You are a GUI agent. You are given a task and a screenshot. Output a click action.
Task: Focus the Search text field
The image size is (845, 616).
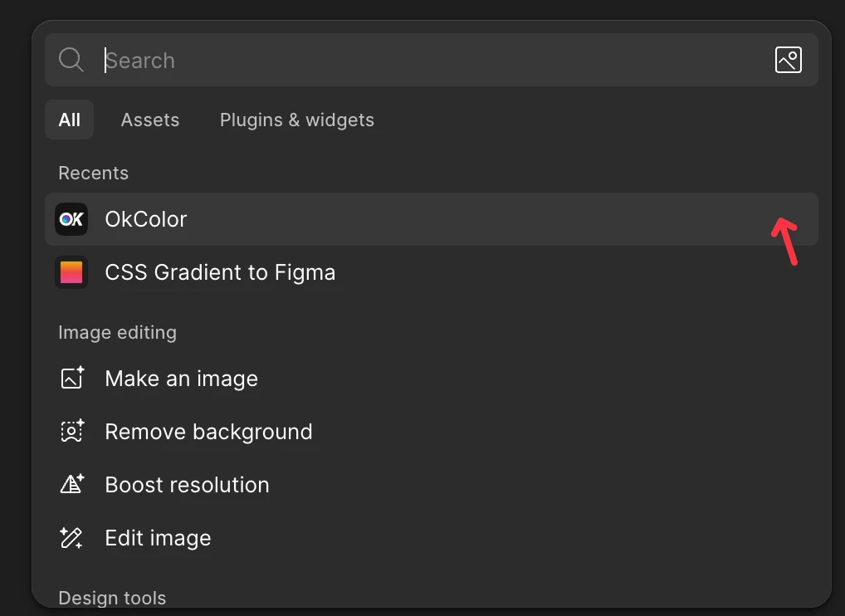click(x=415, y=60)
